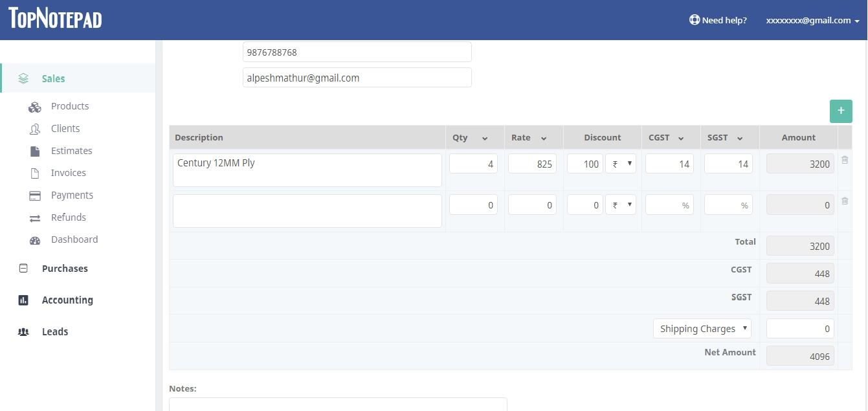Click the Estimates document icon
This screenshot has height=411, width=868.
coord(35,151)
